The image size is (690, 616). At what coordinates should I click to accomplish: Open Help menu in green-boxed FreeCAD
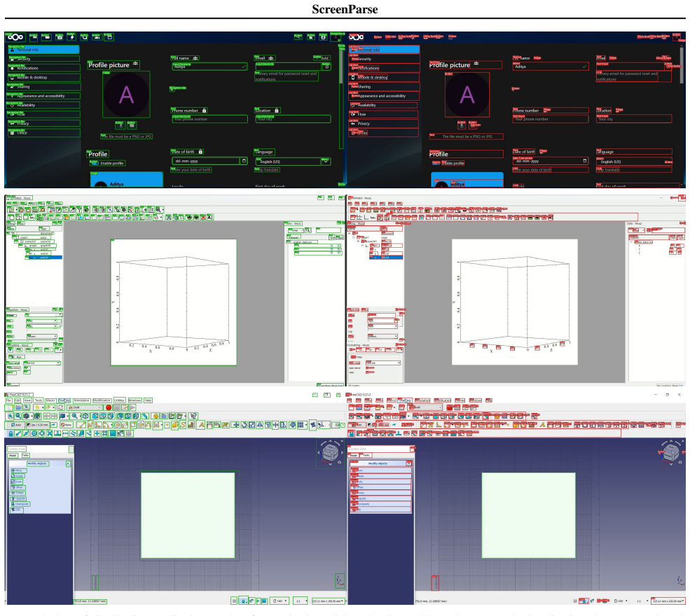pos(149,400)
